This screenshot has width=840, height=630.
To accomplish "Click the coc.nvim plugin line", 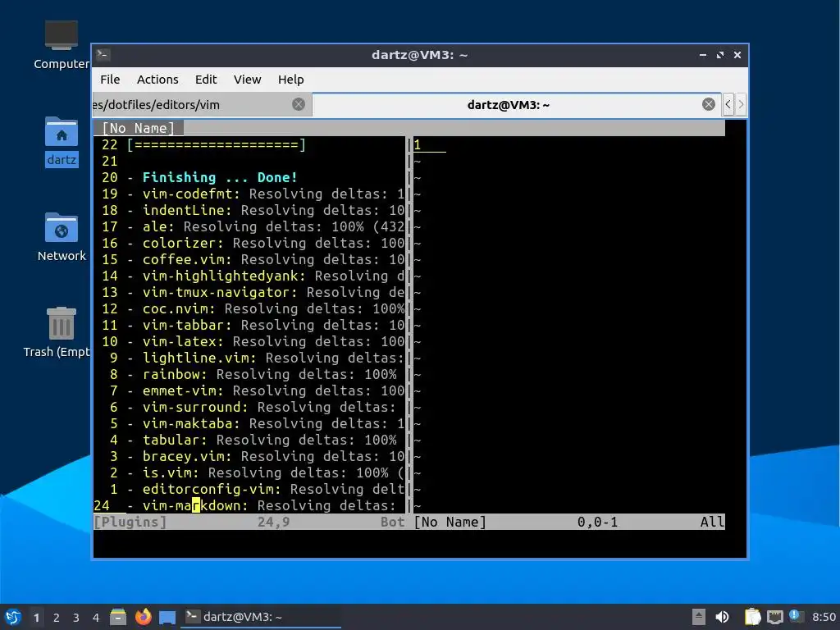I will (249, 308).
